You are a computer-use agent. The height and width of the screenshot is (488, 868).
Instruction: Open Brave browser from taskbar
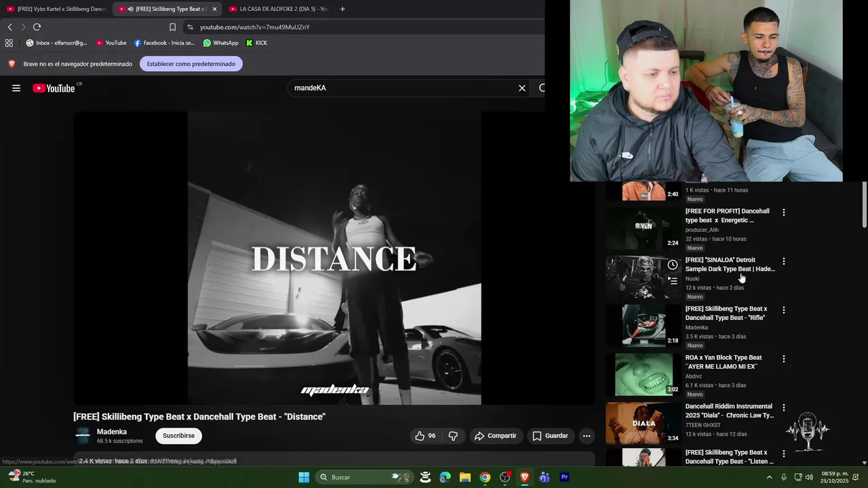tap(524, 477)
